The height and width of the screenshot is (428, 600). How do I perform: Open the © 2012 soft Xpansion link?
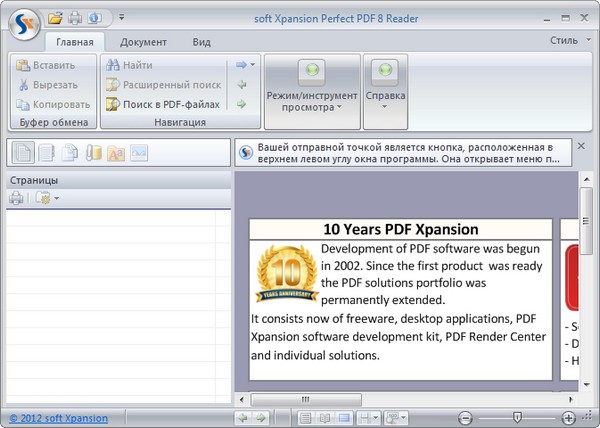pos(59,418)
